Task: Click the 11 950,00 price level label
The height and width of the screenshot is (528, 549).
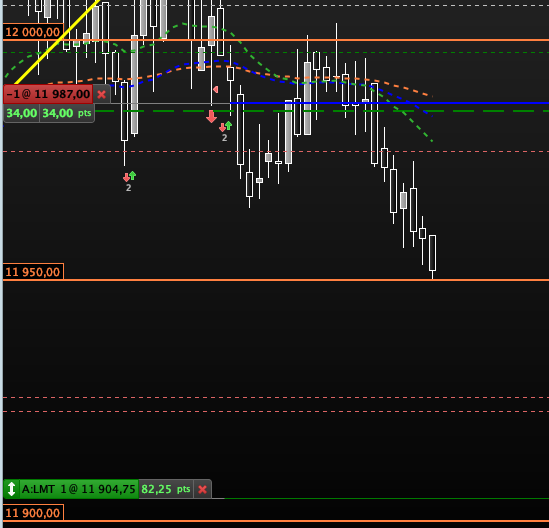Action: 33,272
